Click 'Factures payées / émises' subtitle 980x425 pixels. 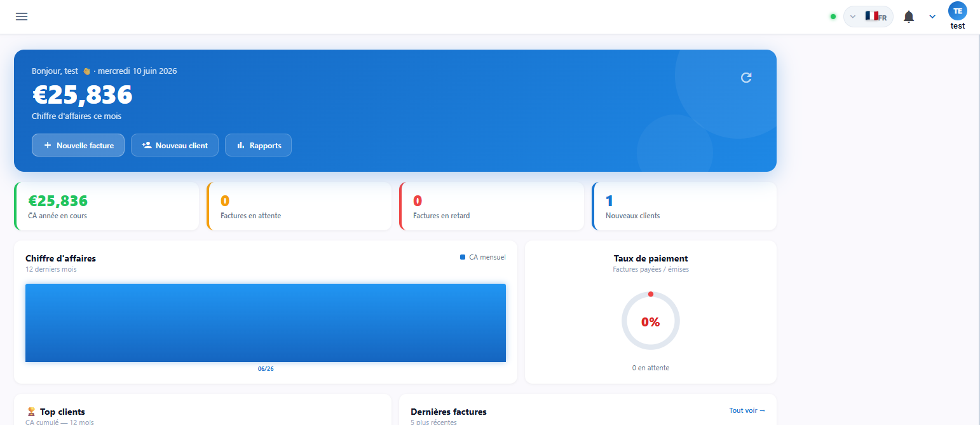click(651, 269)
